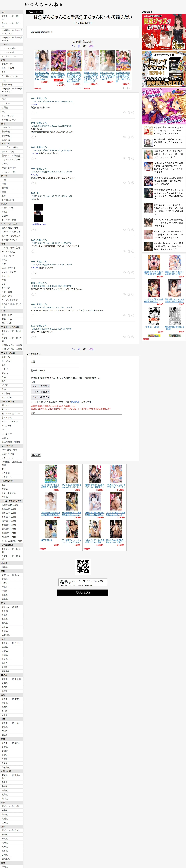Click the QR code image
Viewport: 186px width, 868px height.
point(83,567)
